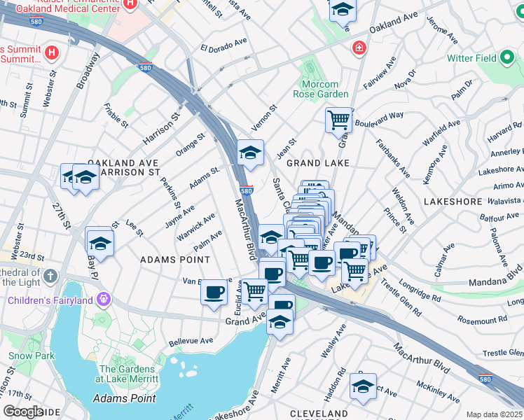Click the shopping cart marker by Euclid Ave

point(255,295)
